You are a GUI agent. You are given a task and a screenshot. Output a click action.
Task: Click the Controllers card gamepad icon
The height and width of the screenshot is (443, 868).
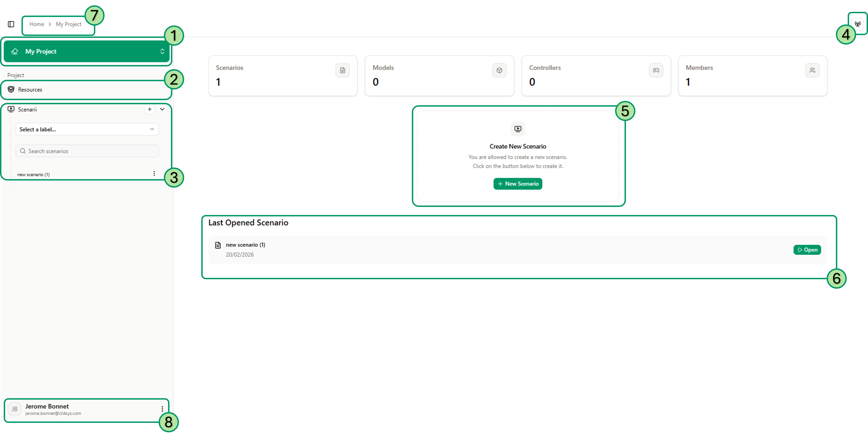pyautogui.click(x=656, y=70)
